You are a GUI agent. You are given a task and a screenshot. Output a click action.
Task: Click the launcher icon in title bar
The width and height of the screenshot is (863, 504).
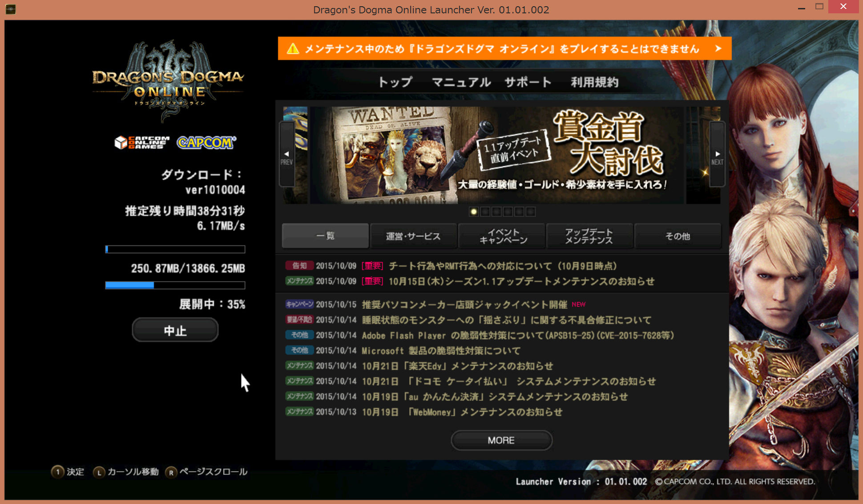[11, 9]
